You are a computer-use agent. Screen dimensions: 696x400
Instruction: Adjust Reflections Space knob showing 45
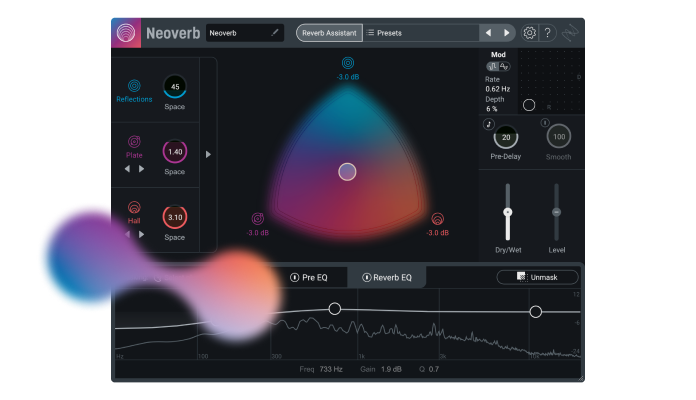click(x=175, y=87)
